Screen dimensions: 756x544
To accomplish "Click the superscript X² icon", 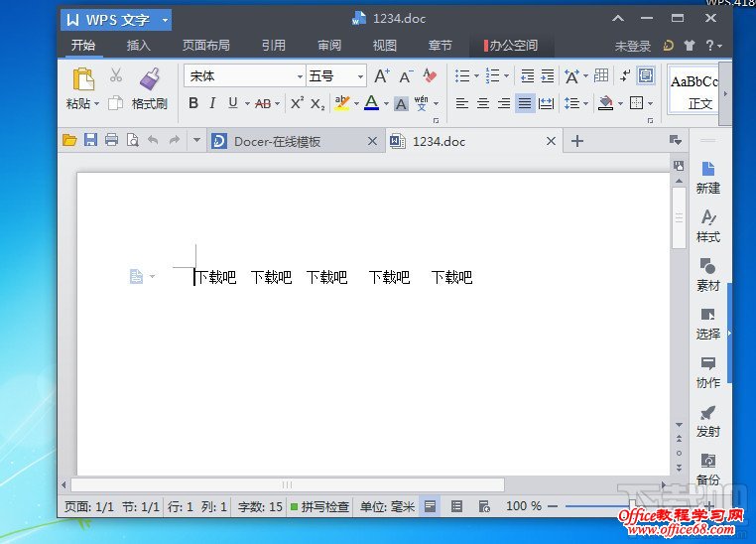I will 297,103.
